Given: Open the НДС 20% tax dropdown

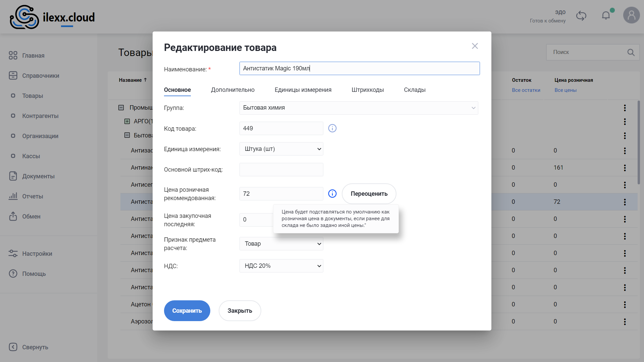Looking at the screenshot, I should (281, 266).
